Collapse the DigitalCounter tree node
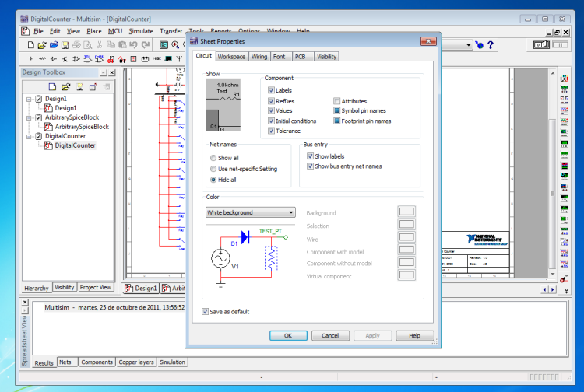The height and width of the screenshot is (392, 584). click(x=29, y=136)
